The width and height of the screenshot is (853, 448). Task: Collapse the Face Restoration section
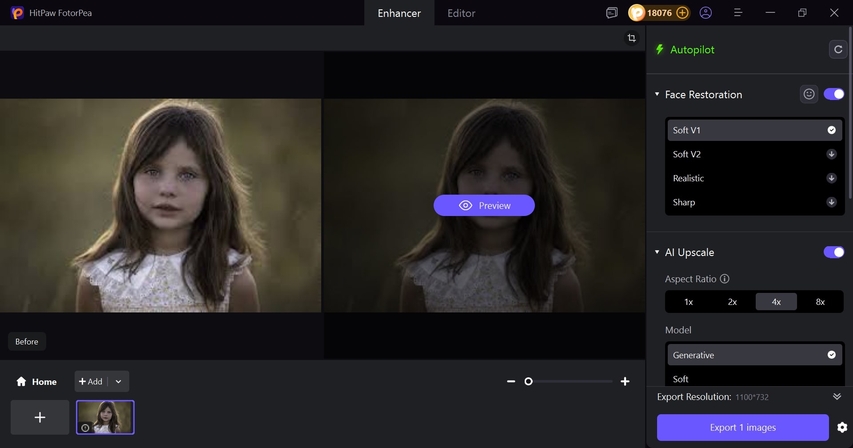click(x=657, y=95)
